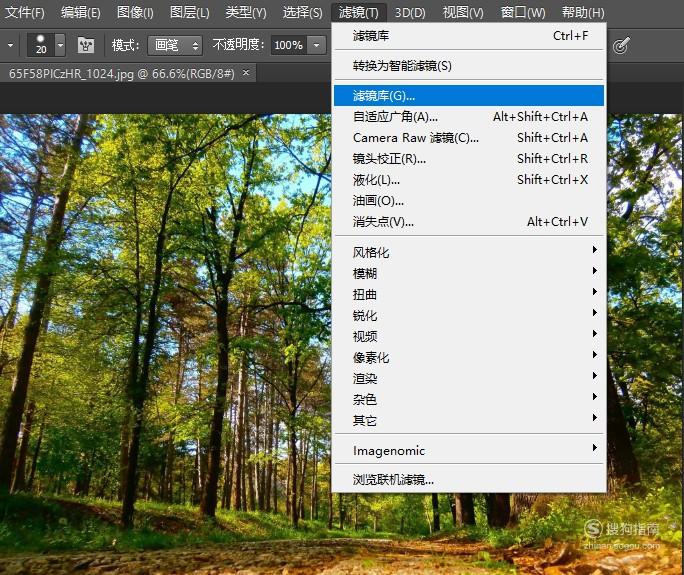
Task: Open the 视图(V) menu
Action: (463, 12)
